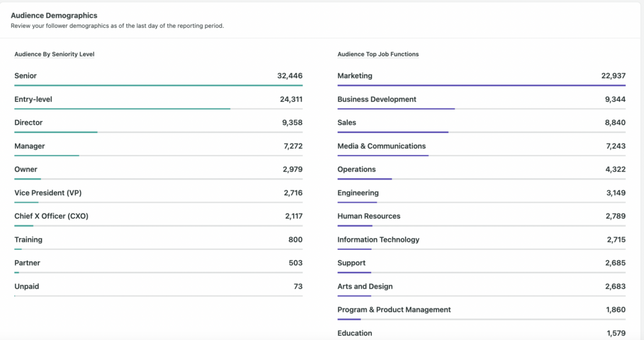The height and width of the screenshot is (340, 644).
Task: Select the Manager row label
Action: (x=30, y=146)
